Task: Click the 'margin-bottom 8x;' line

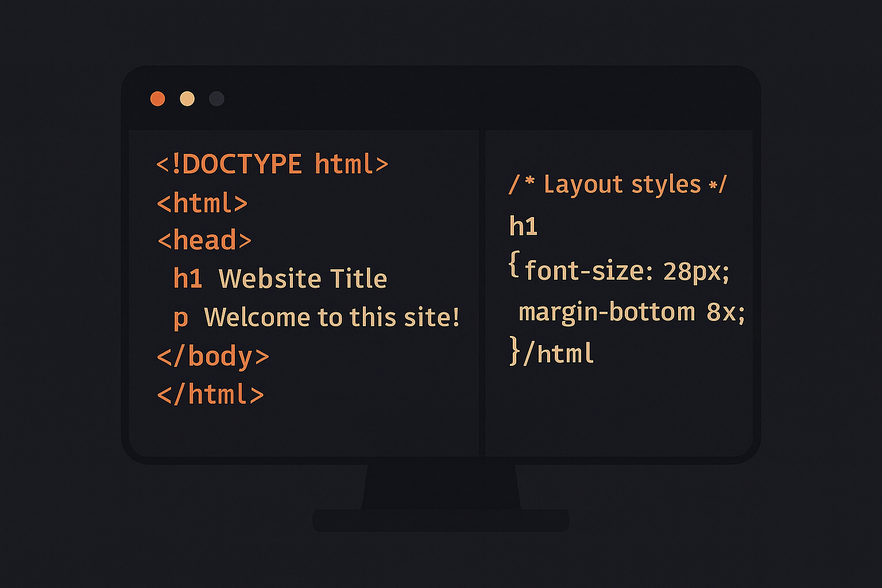Action: click(x=632, y=312)
